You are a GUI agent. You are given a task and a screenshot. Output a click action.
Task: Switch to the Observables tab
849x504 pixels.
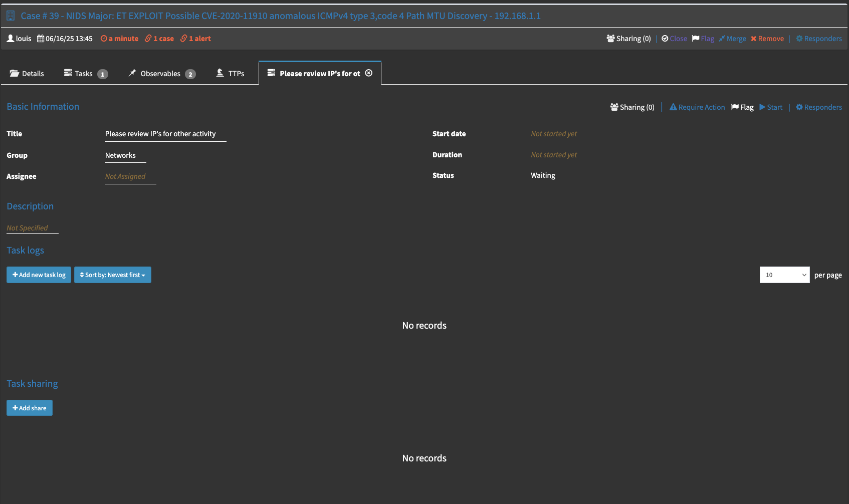tap(161, 74)
